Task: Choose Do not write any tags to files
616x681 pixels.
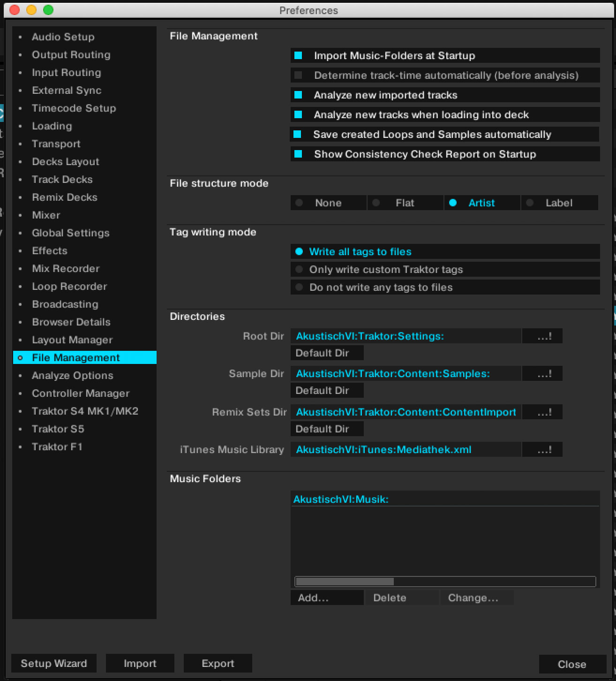Action: pos(445,288)
